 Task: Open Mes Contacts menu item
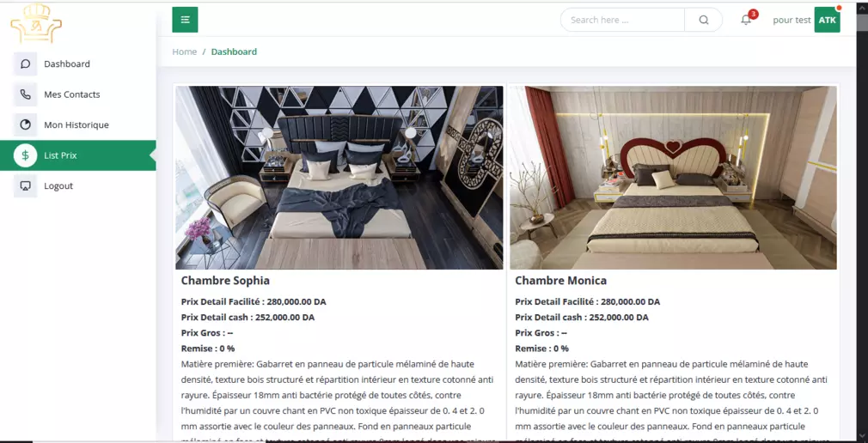(72, 94)
